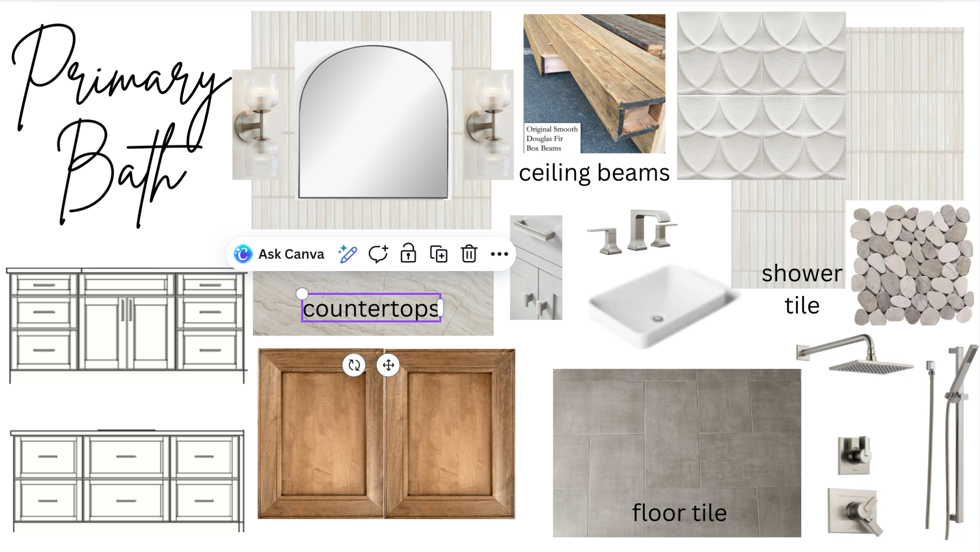Duplicate the element with copy-plus icon
The image size is (980, 552).
tap(438, 254)
